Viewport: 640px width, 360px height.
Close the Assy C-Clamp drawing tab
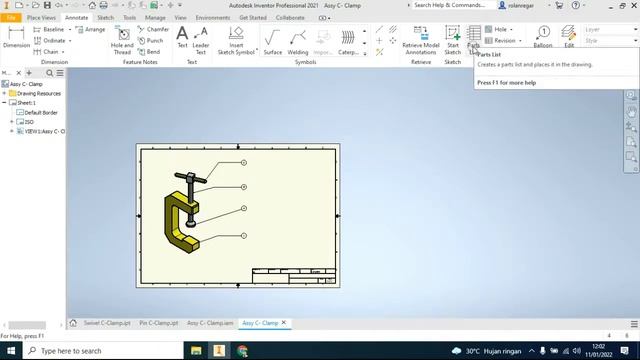284,322
